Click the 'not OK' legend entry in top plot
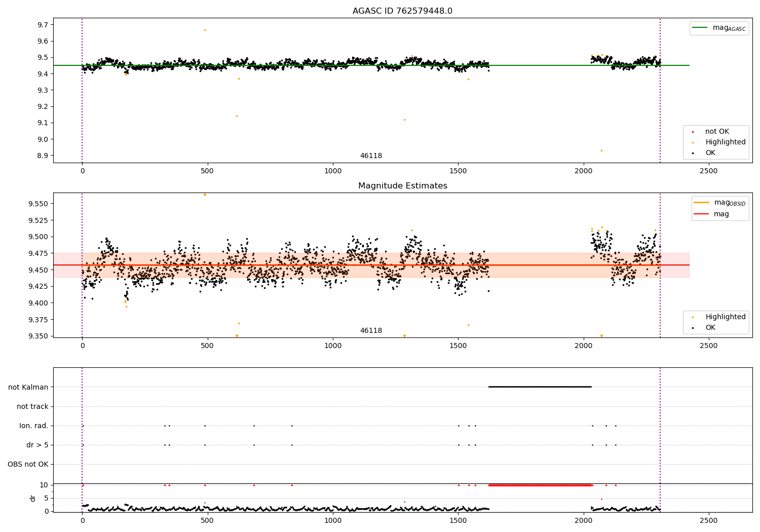Image resolution: width=760 pixels, height=532 pixels. [x=716, y=132]
